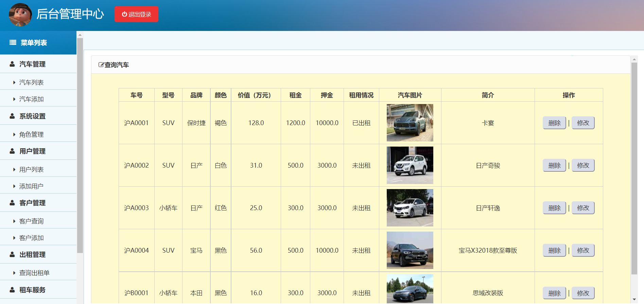The image size is (644, 304).
Task: Click the 沪A0003 plate number cell
Action: click(x=137, y=208)
